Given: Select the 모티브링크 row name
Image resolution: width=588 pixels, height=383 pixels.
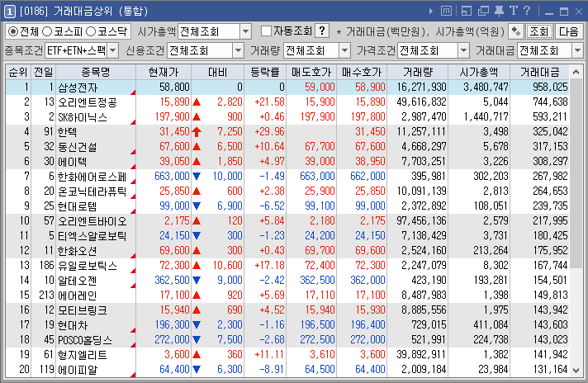Looking at the screenshot, I should (x=83, y=310).
